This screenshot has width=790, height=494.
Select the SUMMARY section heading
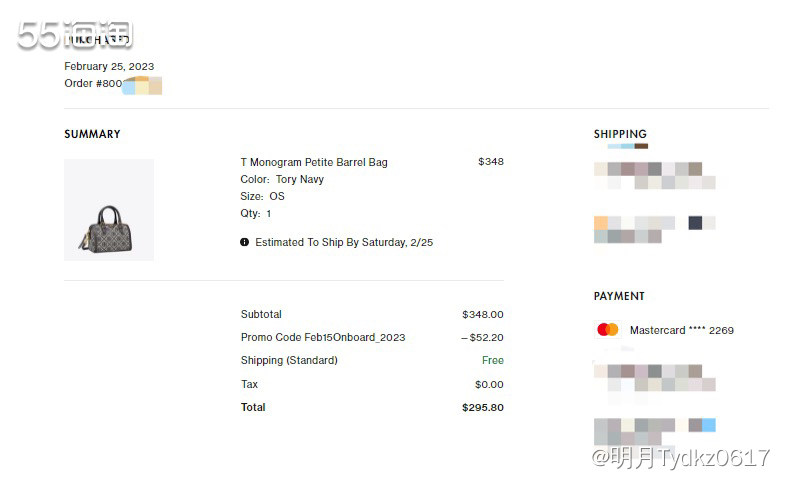tap(92, 134)
